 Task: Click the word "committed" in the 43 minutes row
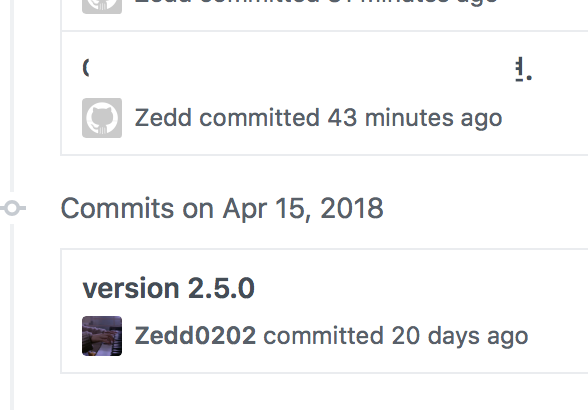pos(260,118)
